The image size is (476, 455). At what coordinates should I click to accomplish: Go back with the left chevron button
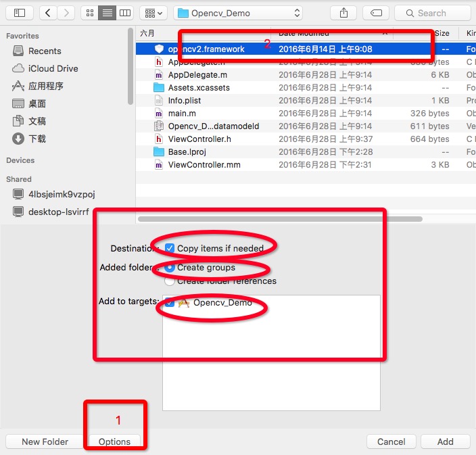click(x=47, y=13)
